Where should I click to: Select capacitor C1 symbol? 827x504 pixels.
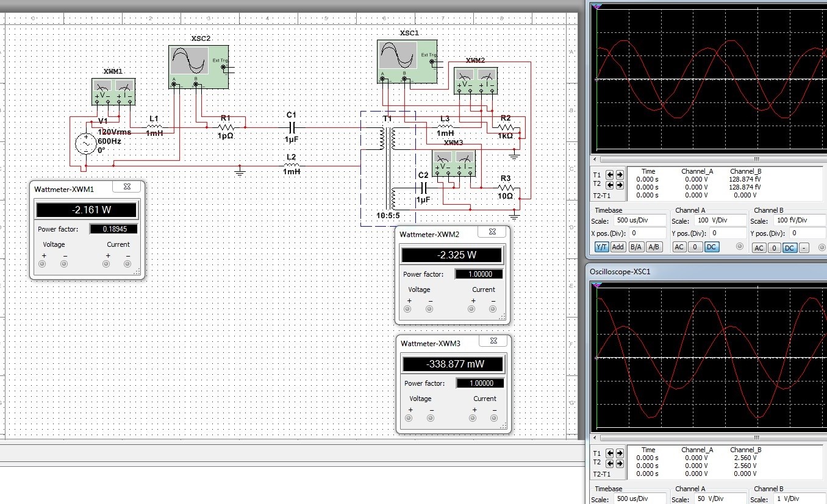coord(292,127)
